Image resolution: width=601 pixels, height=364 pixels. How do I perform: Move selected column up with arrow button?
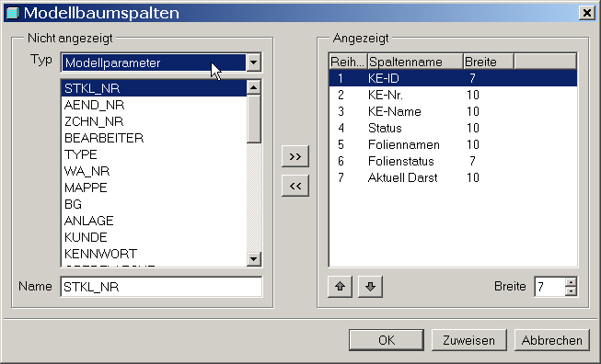(340, 286)
